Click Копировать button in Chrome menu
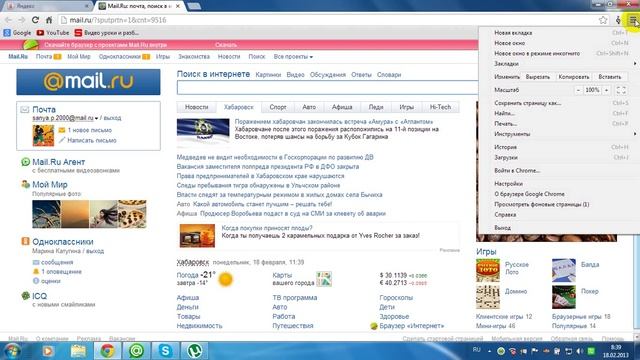Image resolution: width=640 pixels, height=360 pixels. coord(573,77)
